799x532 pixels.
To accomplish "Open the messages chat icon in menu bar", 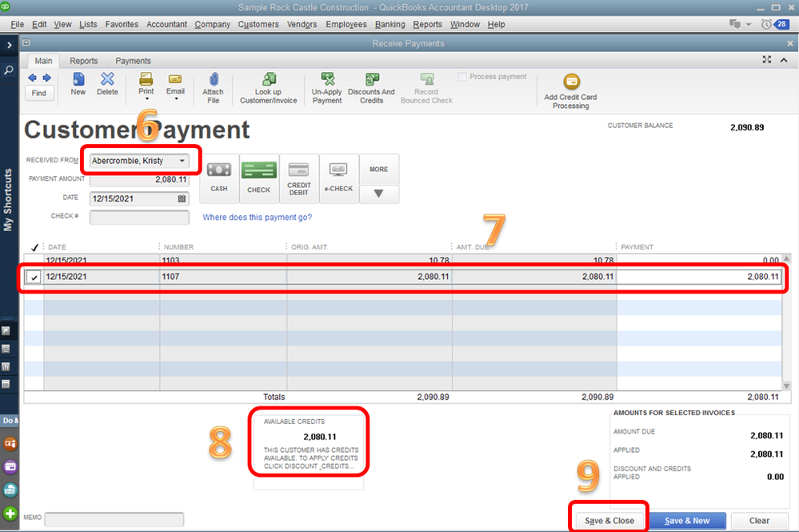I will point(735,24).
